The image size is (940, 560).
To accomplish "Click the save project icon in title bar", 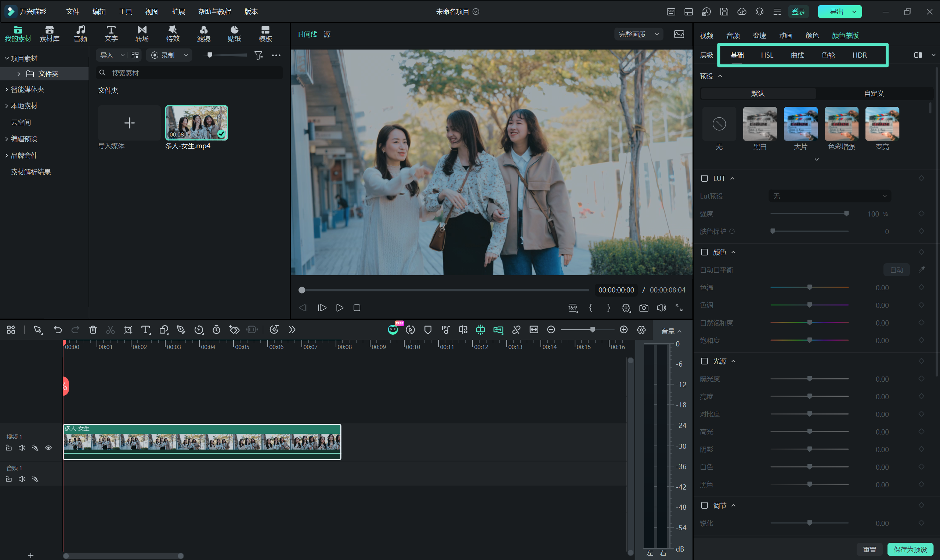I will coord(724,12).
